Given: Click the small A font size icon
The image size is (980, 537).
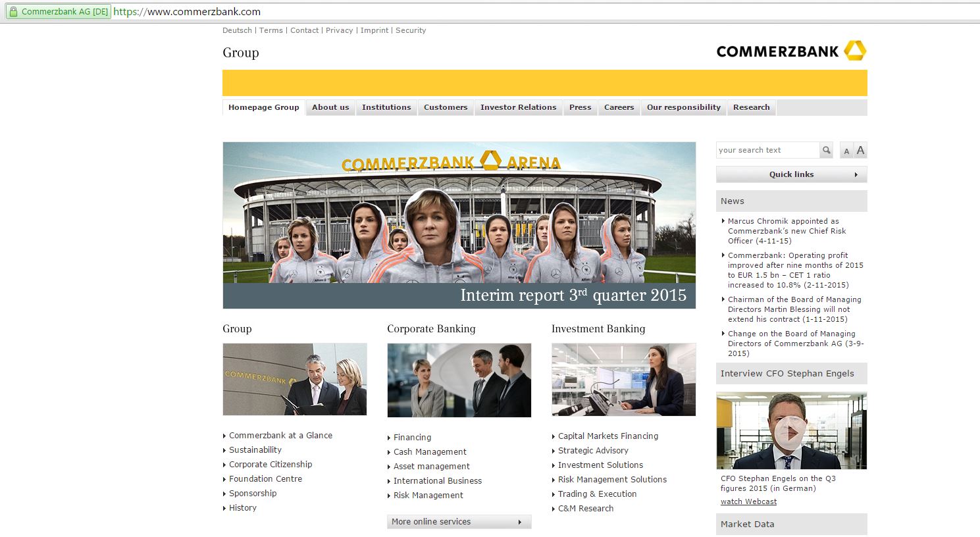Looking at the screenshot, I should [x=846, y=151].
